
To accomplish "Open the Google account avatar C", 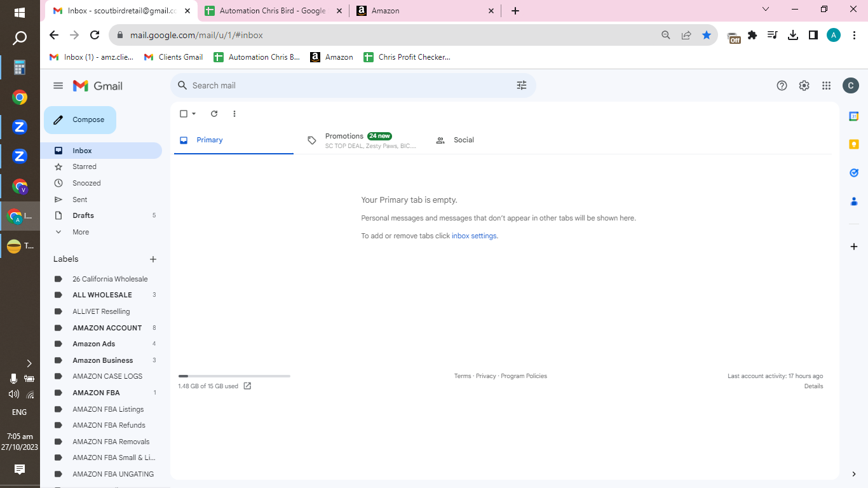I will pyautogui.click(x=851, y=86).
